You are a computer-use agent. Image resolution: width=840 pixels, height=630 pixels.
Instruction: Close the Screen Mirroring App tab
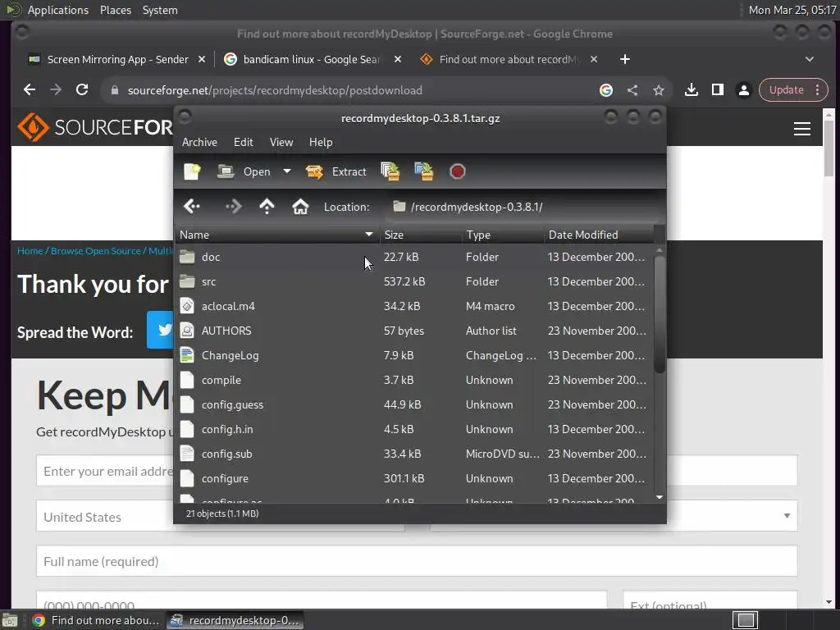click(202, 59)
